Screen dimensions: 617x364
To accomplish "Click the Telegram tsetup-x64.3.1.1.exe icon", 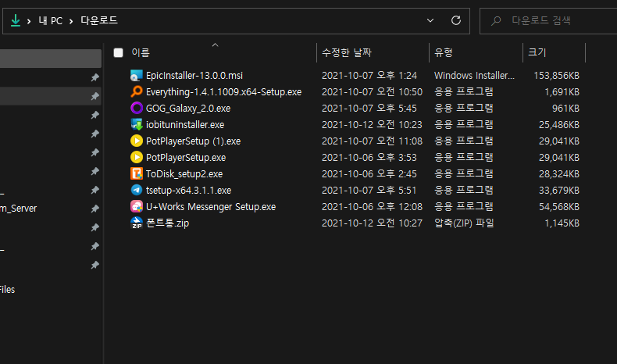I will click(x=136, y=190).
